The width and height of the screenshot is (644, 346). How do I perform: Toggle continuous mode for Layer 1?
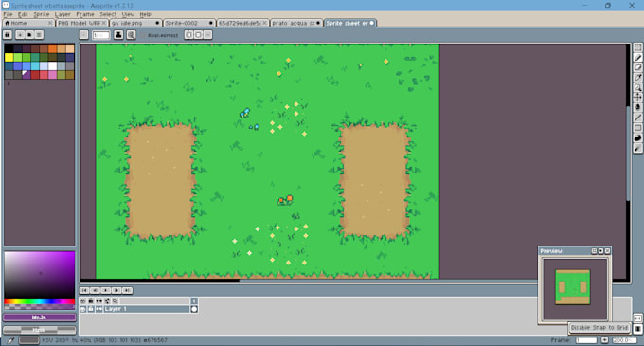(x=99, y=309)
